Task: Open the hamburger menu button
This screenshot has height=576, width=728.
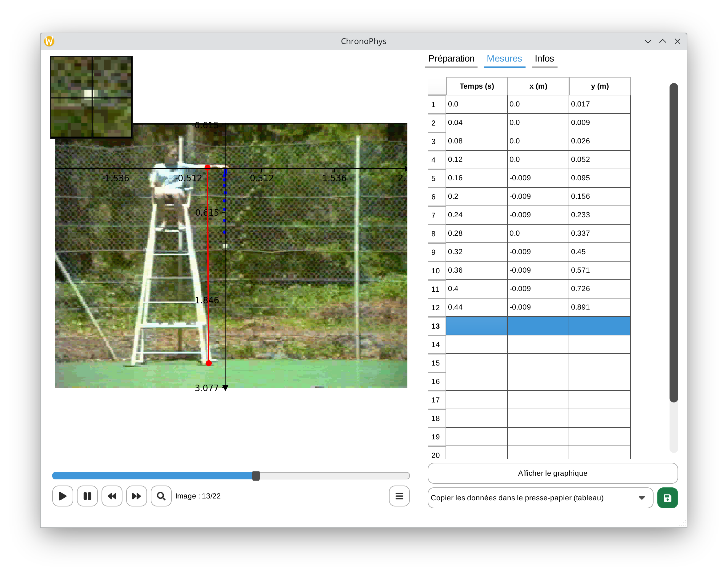Action: click(399, 496)
